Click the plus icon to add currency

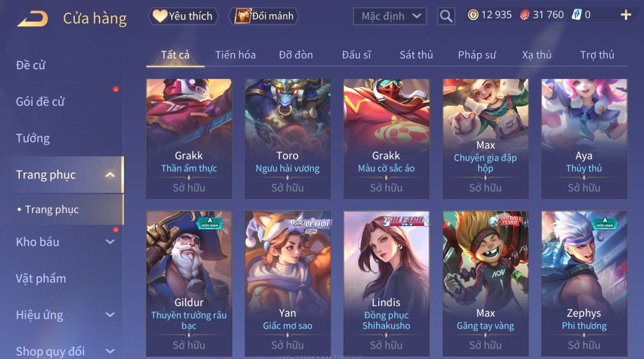tap(626, 15)
